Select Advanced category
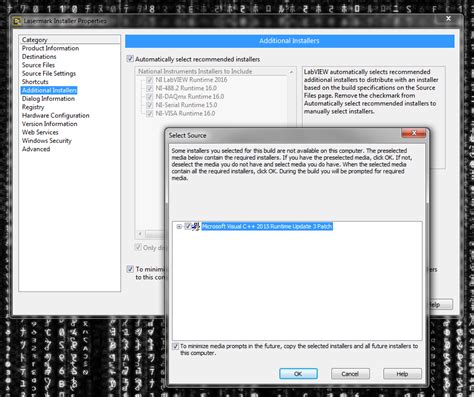The image size is (474, 397). click(36, 149)
